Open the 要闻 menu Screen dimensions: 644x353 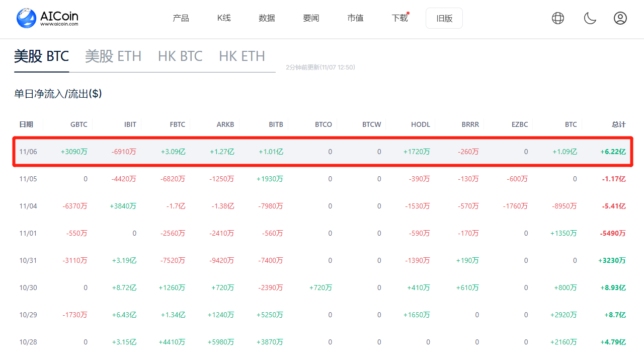311,18
